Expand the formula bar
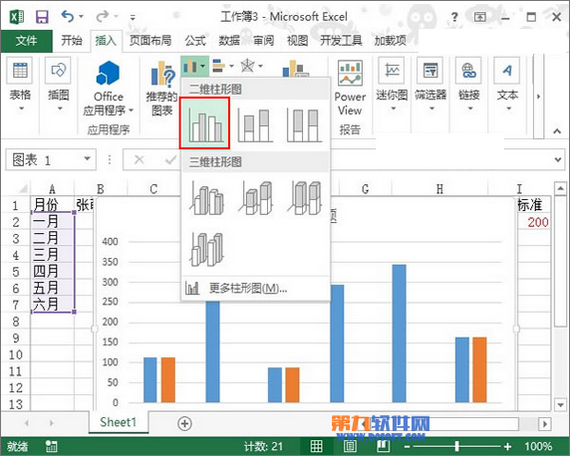Image resolution: width=570 pixels, height=456 pixels. coord(558,160)
